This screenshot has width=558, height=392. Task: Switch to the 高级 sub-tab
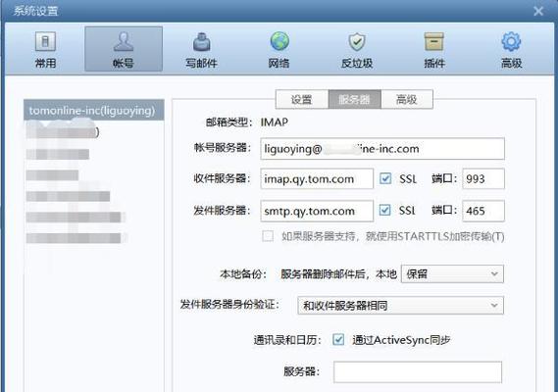coord(407,99)
